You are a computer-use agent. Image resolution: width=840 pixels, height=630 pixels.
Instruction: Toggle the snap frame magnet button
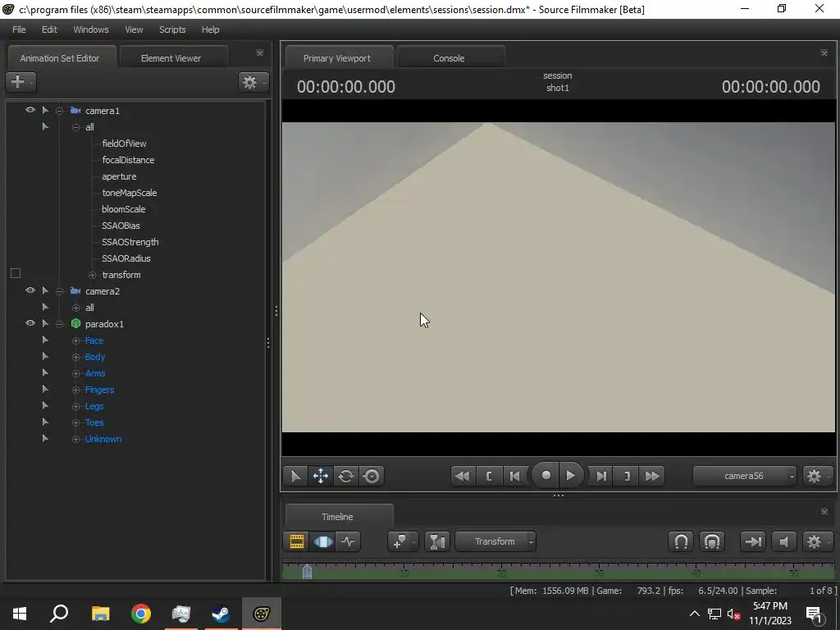click(x=712, y=541)
